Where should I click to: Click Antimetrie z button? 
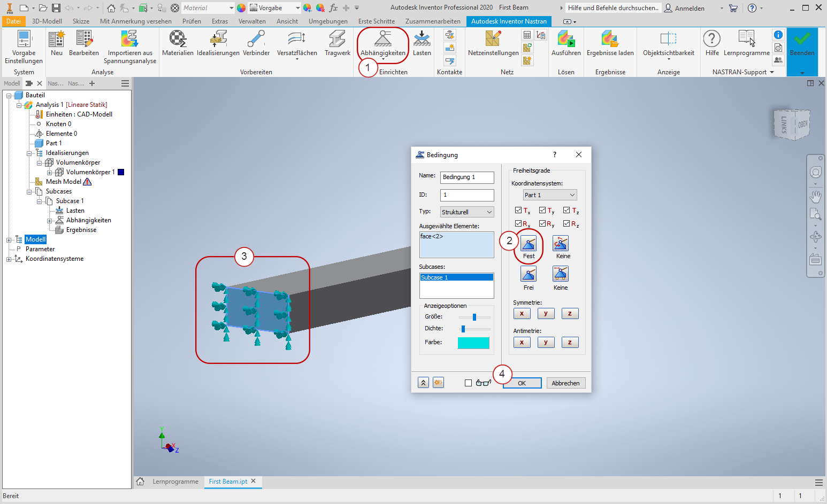click(x=570, y=343)
